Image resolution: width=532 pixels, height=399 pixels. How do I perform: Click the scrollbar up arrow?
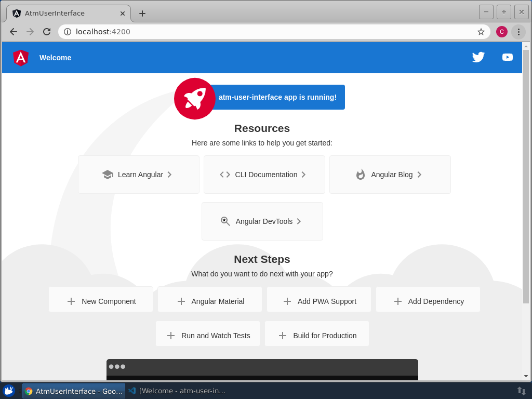526,46
